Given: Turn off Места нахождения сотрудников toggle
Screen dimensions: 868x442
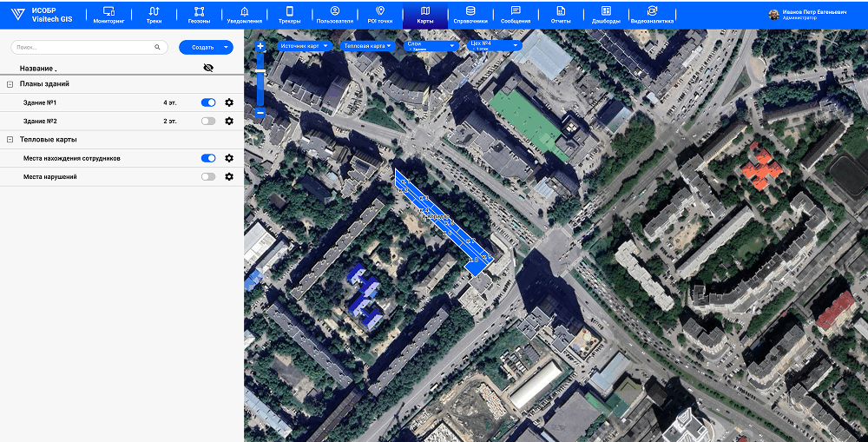Looking at the screenshot, I should 208,159.
